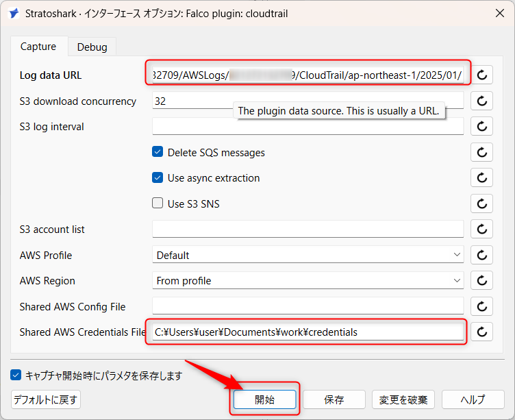Click the 開始 button to start capture
Screen dimensions: 515x420
click(265, 399)
